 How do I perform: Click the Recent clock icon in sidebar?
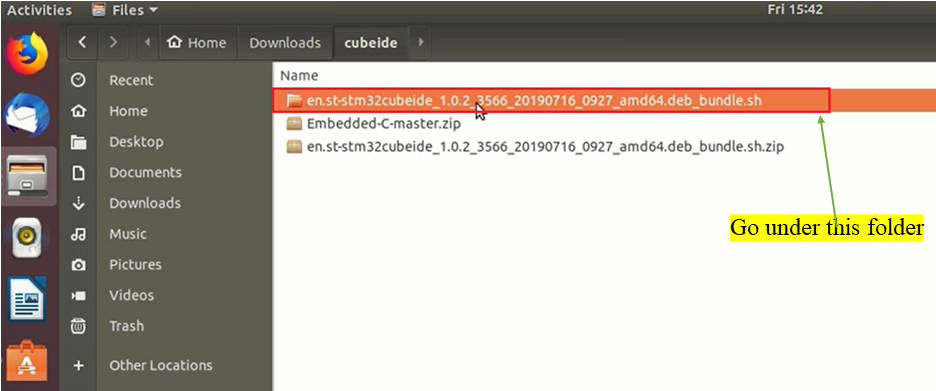pyautogui.click(x=78, y=80)
